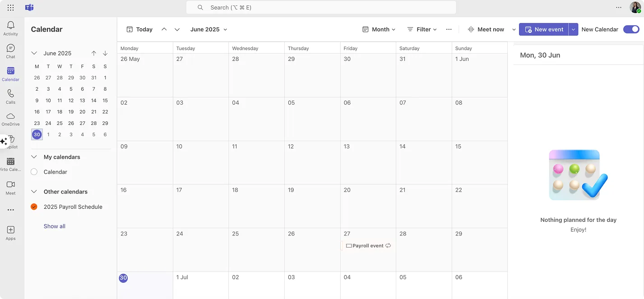Open the calendar options ellipsis menu
This screenshot has height=299, width=644.
click(x=449, y=29)
